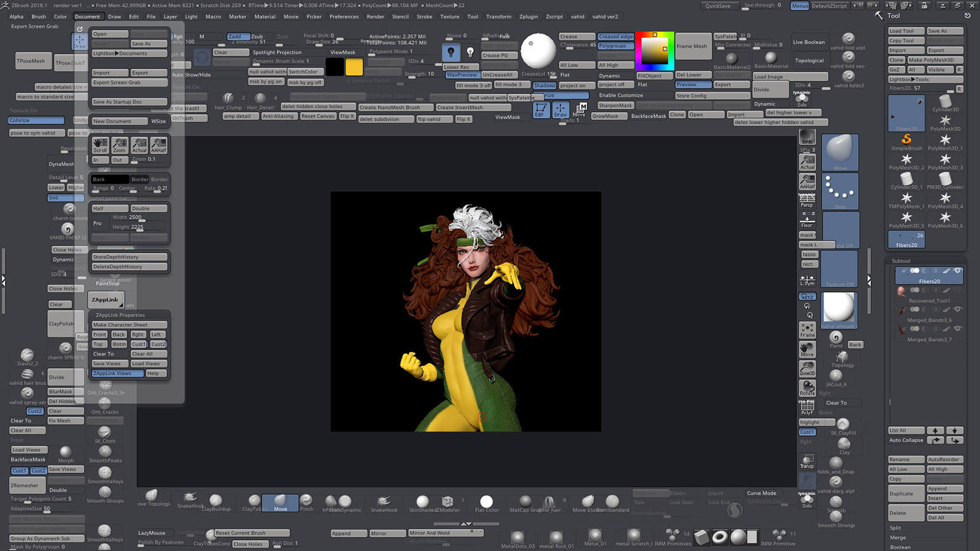980x551 pixels.
Task: Choose the SkinShade4 material icon
Action: (x=422, y=503)
